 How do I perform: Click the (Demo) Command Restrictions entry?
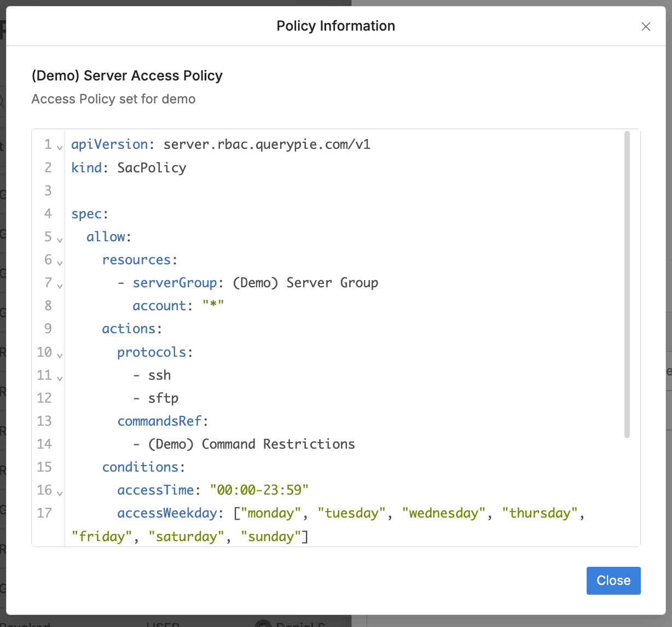252,444
